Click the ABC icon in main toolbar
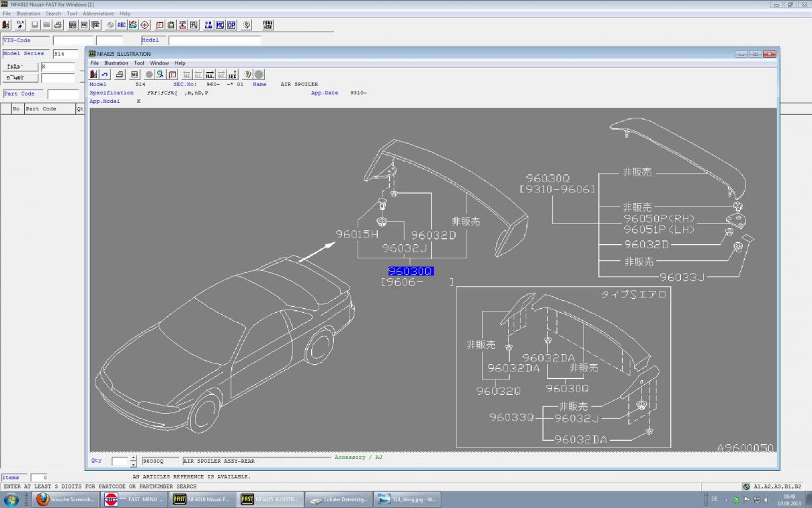Screen dimensions: 812x508 pos(122,25)
